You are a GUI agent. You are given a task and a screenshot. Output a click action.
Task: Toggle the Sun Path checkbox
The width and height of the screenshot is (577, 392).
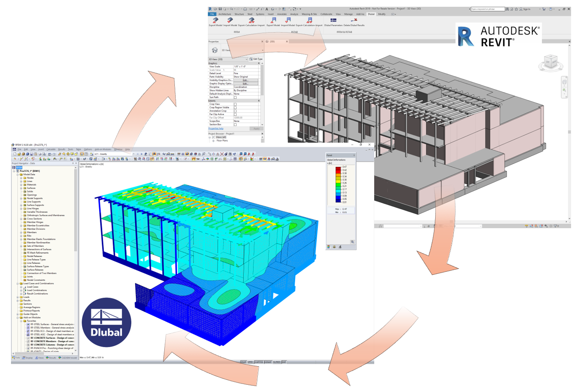[x=235, y=97]
